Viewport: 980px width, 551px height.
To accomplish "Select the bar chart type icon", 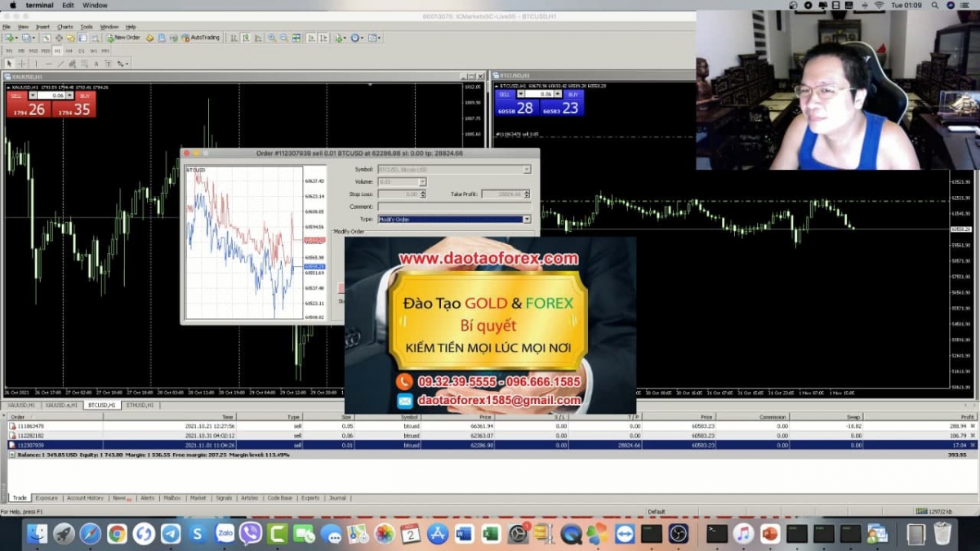I will point(234,38).
